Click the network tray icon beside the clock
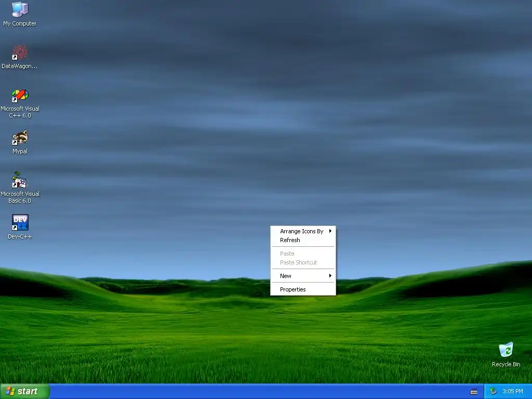The image size is (532, 399). click(x=494, y=391)
